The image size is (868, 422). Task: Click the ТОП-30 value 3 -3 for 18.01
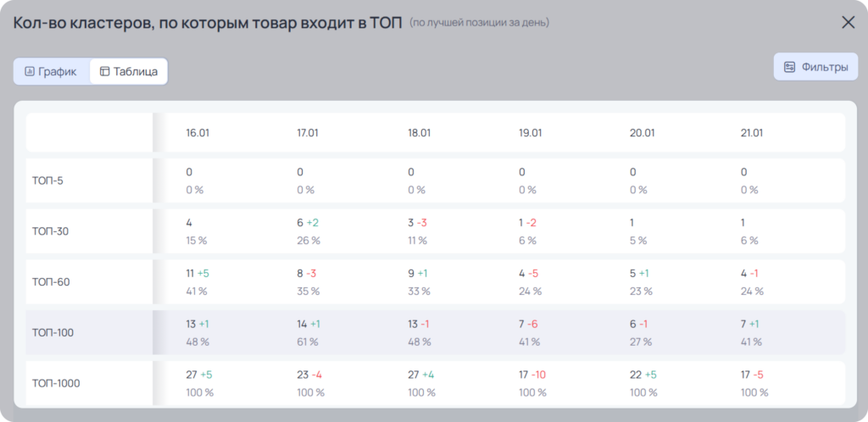coord(417,222)
